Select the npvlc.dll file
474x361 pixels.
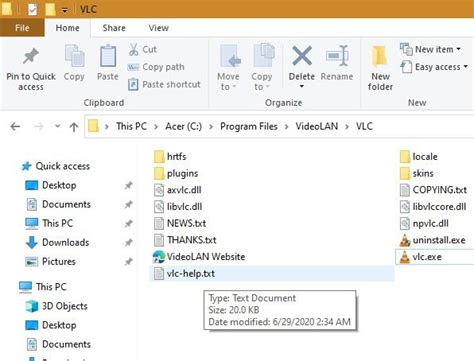pyautogui.click(x=424, y=223)
